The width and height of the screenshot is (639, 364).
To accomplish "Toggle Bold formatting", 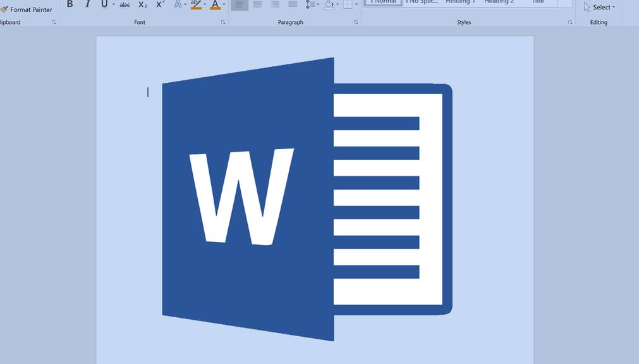I will coord(70,4).
